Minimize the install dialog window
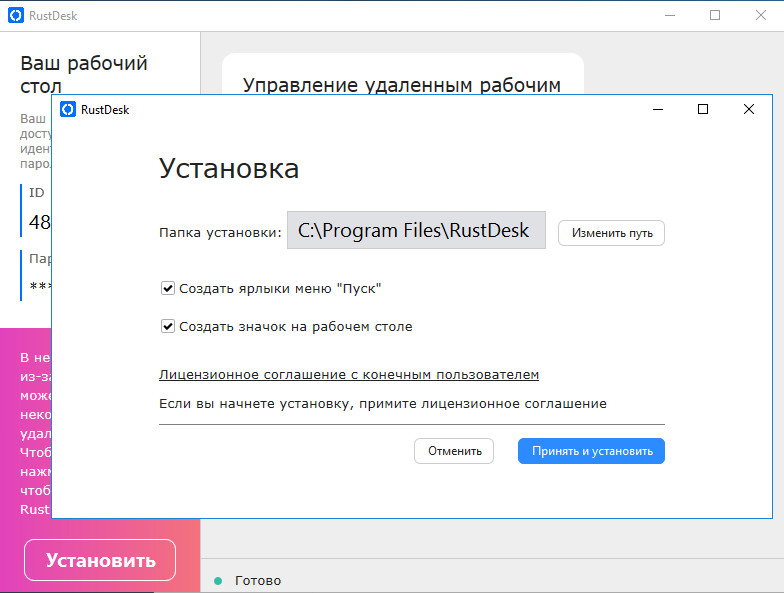The height and width of the screenshot is (593, 784). click(x=658, y=109)
